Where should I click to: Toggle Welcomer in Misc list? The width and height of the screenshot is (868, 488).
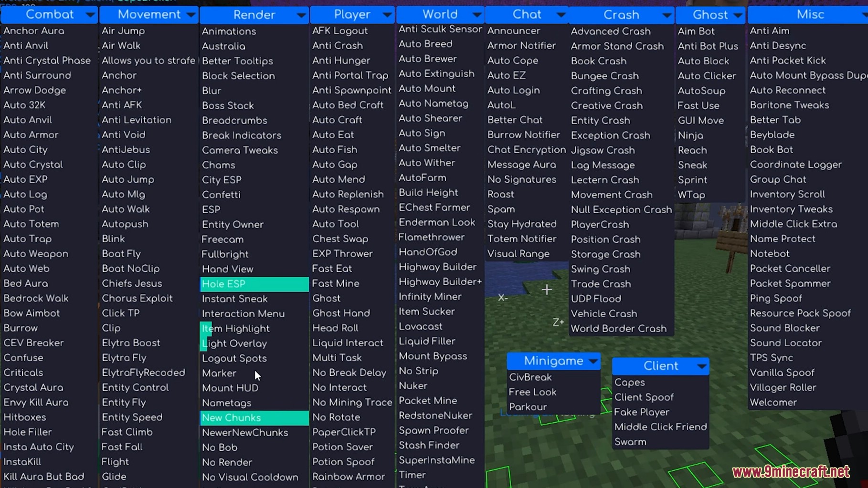point(808,402)
